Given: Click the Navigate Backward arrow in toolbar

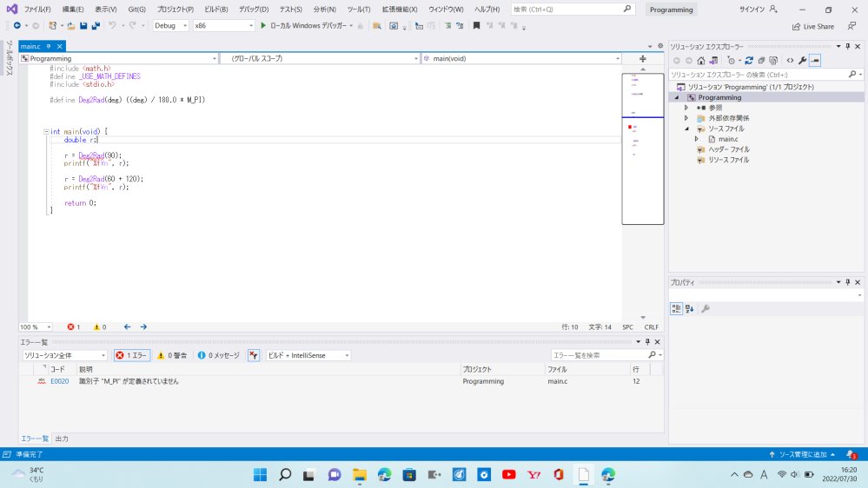Looking at the screenshot, I should [x=17, y=25].
